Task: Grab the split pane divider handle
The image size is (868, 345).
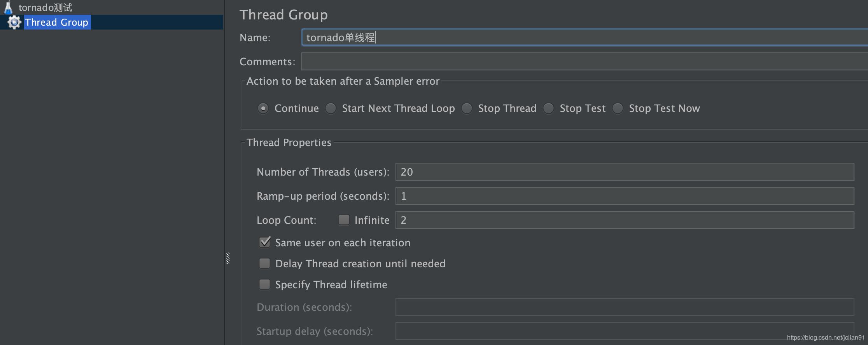Action: tap(228, 258)
